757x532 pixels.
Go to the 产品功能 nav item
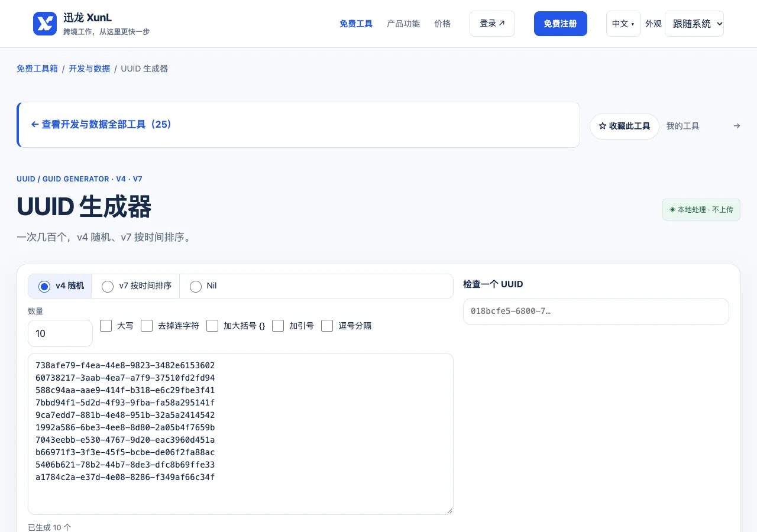click(403, 24)
